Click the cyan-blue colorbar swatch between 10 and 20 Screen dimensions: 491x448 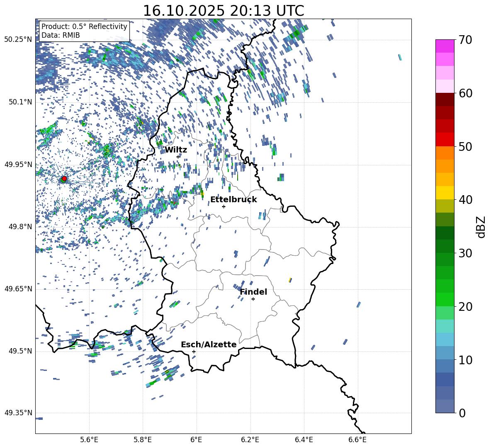point(445,339)
